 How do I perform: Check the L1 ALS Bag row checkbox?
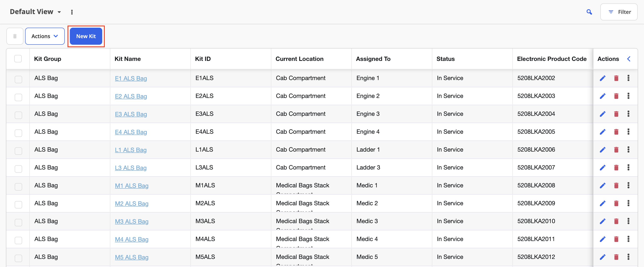coord(18,151)
